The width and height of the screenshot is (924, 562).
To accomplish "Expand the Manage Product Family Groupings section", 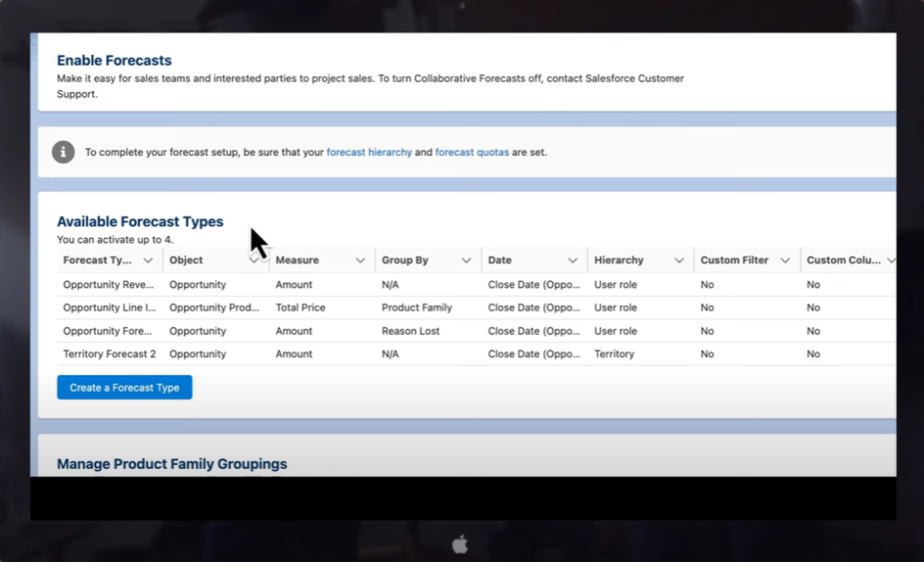I will [x=171, y=464].
